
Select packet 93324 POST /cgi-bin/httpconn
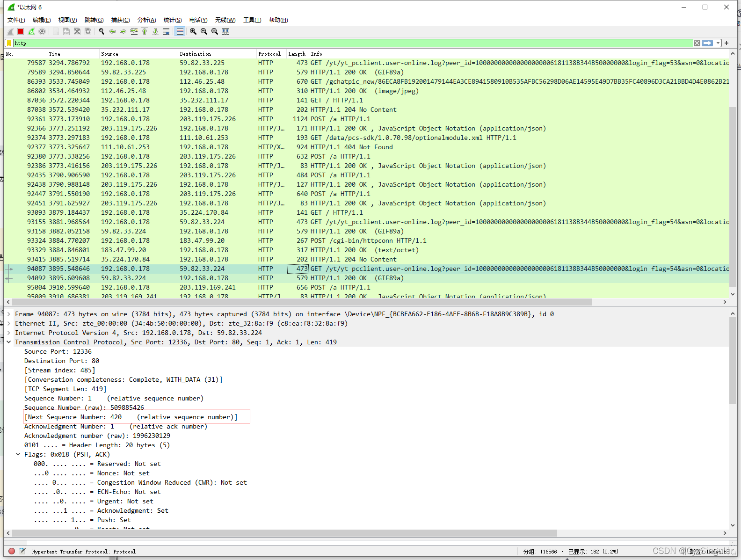click(x=367, y=240)
